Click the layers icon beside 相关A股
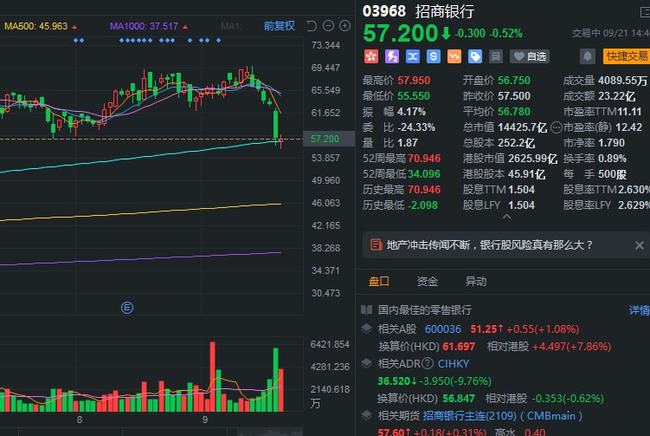This screenshot has height=436, width=650. point(366,329)
